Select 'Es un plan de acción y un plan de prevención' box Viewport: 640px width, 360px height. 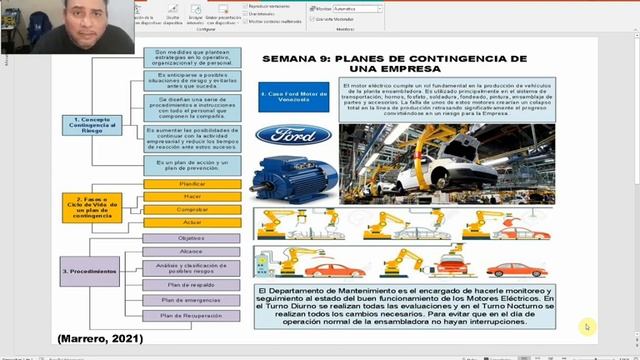pos(192,165)
